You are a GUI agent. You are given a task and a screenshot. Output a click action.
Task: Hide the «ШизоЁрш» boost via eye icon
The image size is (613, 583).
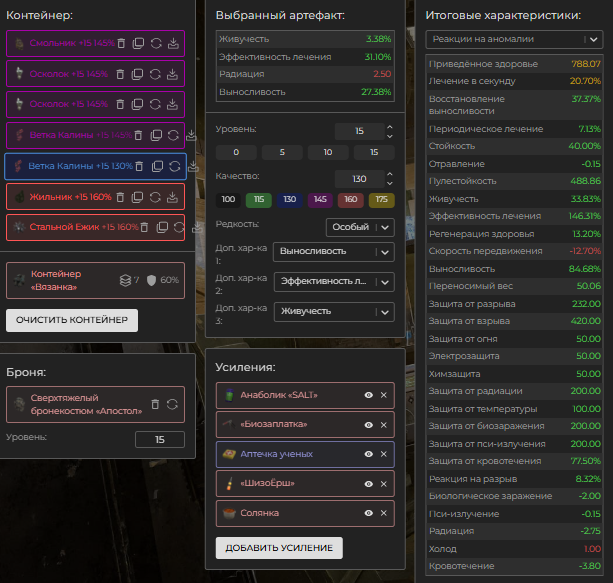[368, 484]
